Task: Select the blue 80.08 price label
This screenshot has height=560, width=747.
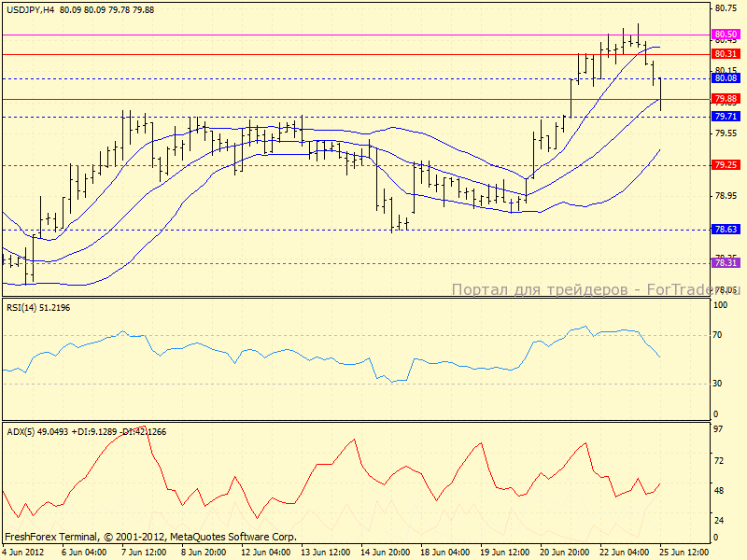Action: coord(726,78)
